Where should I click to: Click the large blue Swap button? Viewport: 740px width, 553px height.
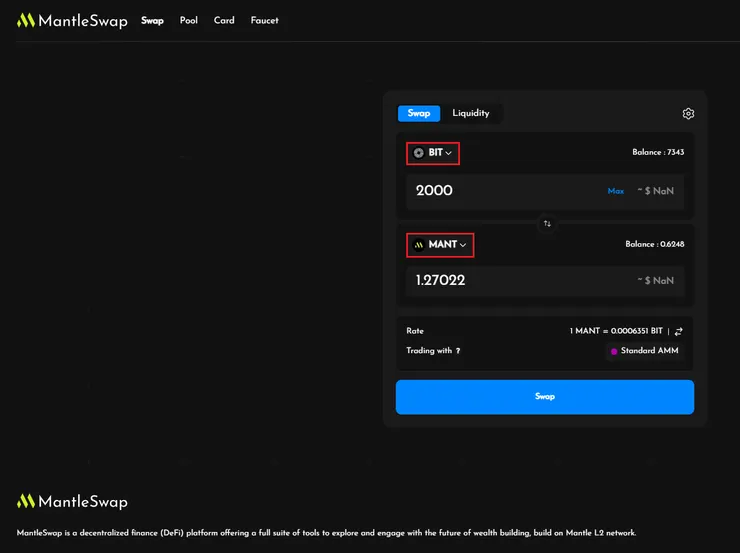point(545,397)
